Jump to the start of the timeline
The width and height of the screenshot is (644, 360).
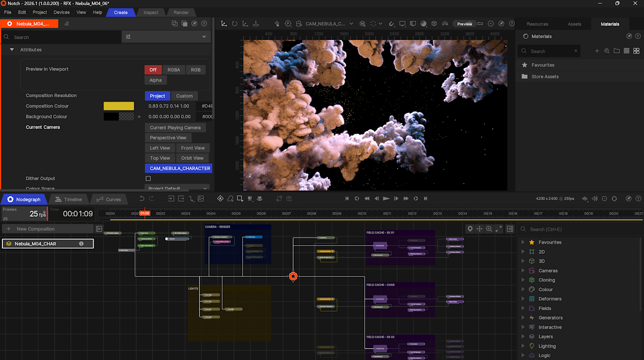pos(347,199)
